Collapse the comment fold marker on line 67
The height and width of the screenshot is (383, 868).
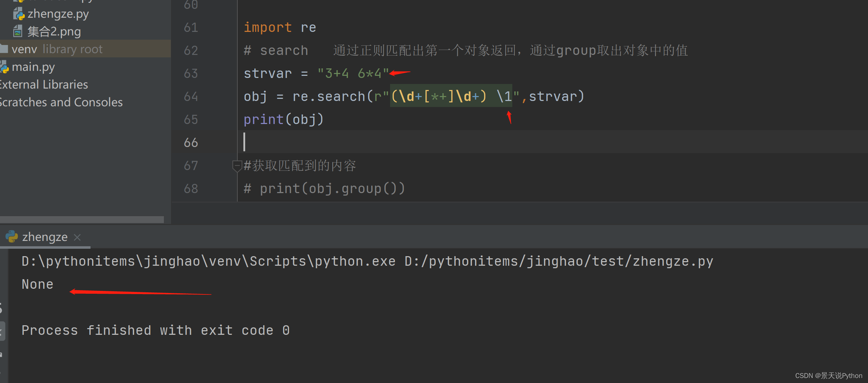tap(237, 165)
